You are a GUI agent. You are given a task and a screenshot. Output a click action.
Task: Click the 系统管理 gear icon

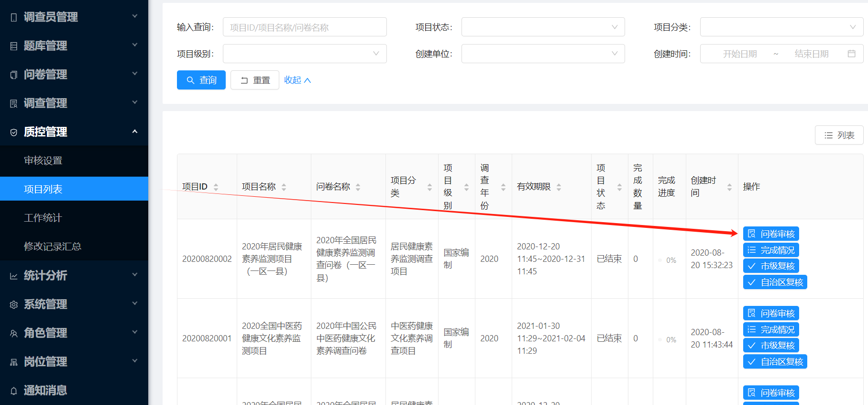14,304
